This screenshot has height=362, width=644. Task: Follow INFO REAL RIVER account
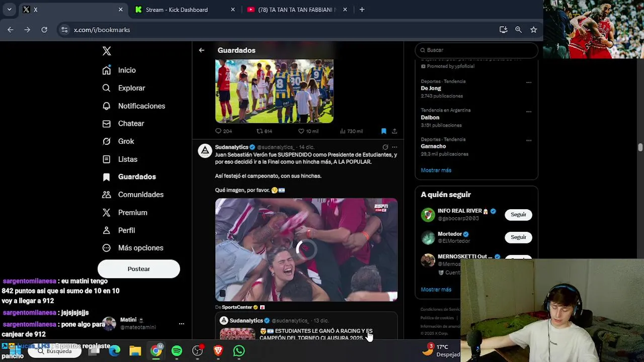tap(518, 215)
